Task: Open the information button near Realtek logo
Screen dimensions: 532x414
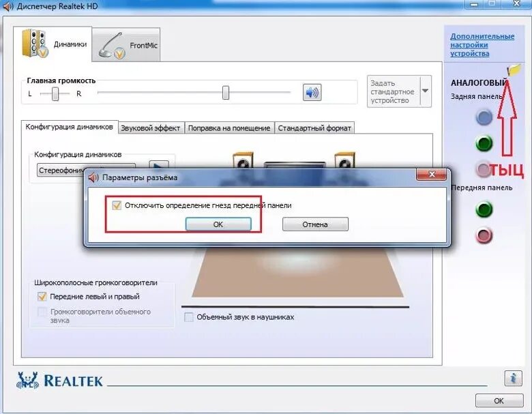Action: tap(513, 378)
